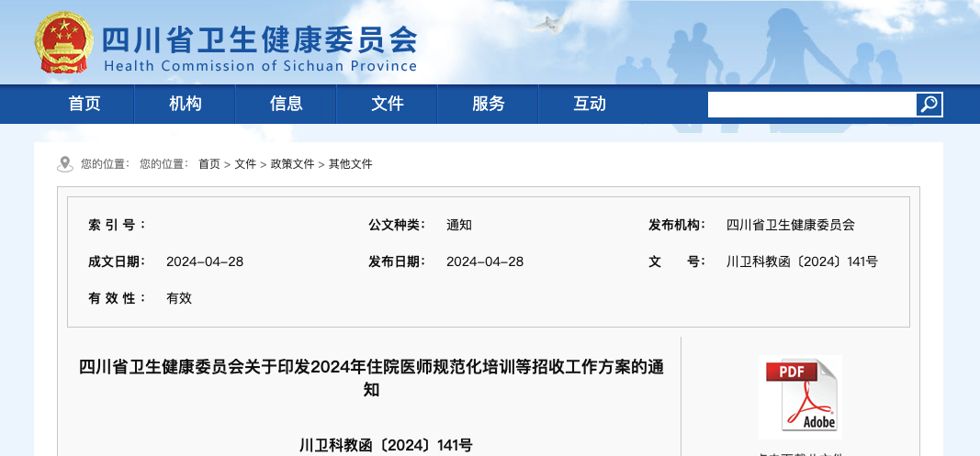The height and width of the screenshot is (456, 980).
Task: Click the Health Commission of Sichuan Province subtitle
Action: point(260,66)
